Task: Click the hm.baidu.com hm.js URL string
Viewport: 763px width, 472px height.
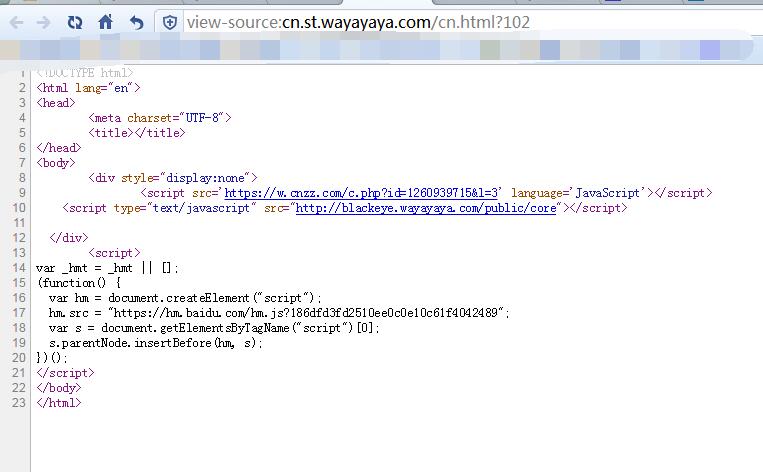Action: (x=306, y=313)
